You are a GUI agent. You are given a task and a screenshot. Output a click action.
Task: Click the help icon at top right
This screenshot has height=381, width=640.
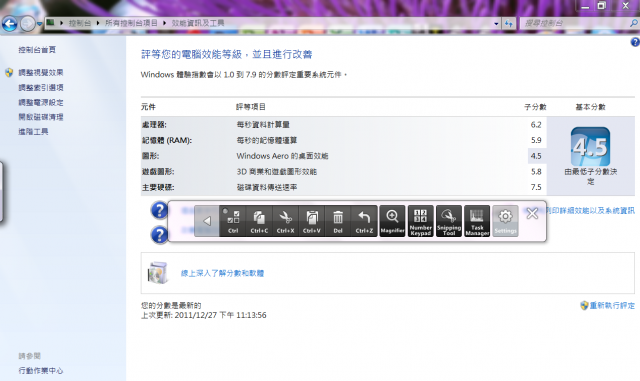(x=635, y=42)
